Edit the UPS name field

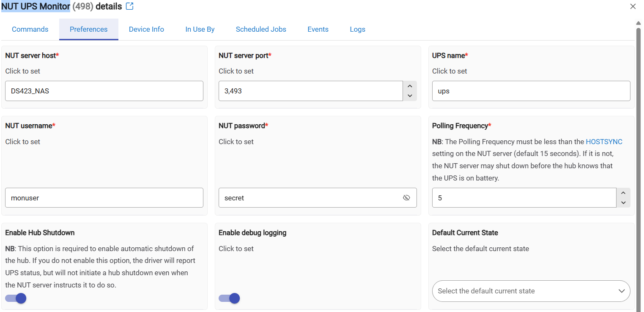pos(531,91)
